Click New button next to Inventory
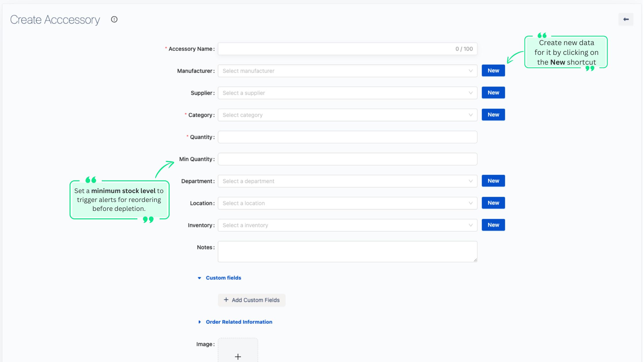644x362 pixels. [493, 225]
